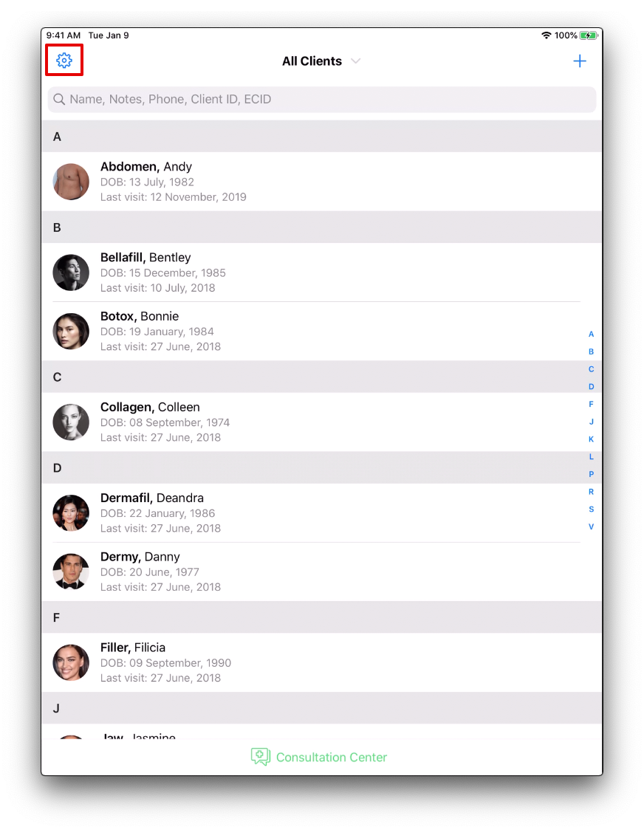Viewport: 644px width, 830px height.
Task: Open settings via the gear icon
Action: pyautogui.click(x=64, y=61)
